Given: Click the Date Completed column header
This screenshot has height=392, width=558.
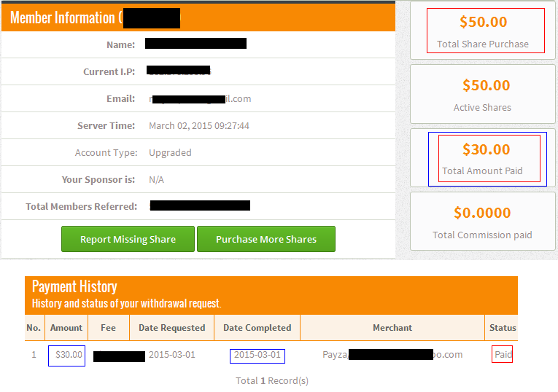Looking at the screenshot, I should point(257,328).
